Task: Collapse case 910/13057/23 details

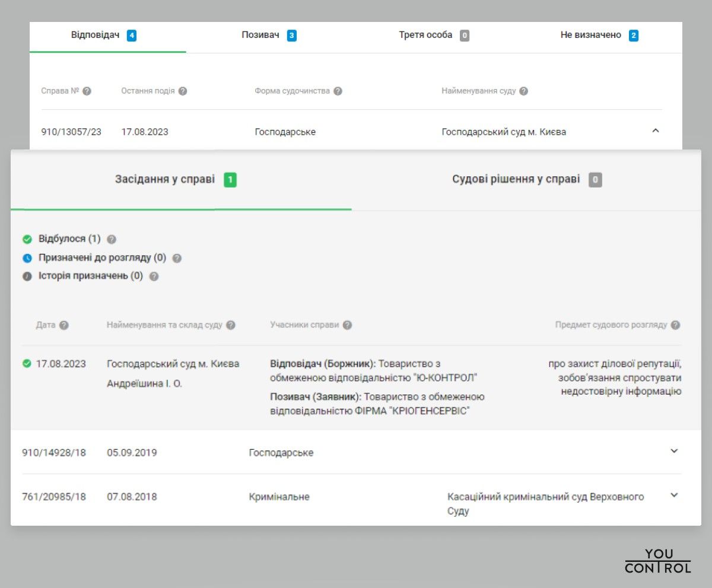Action: click(x=656, y=131)
